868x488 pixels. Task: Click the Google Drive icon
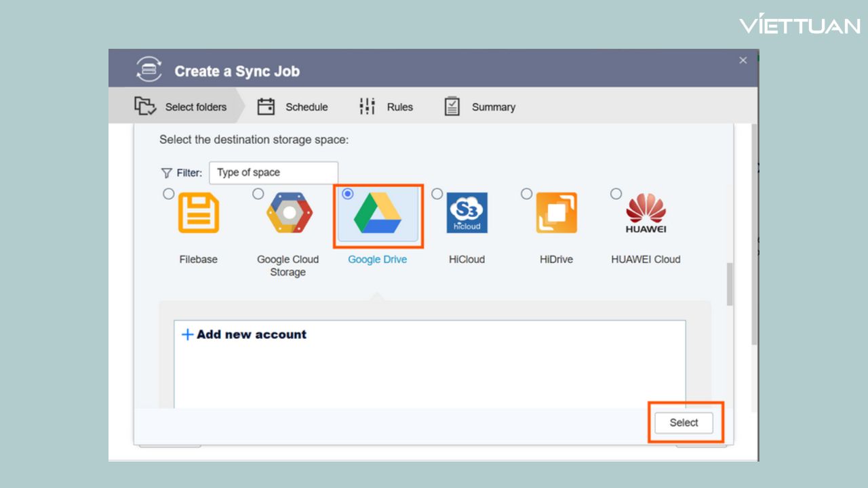coord(378,213)
